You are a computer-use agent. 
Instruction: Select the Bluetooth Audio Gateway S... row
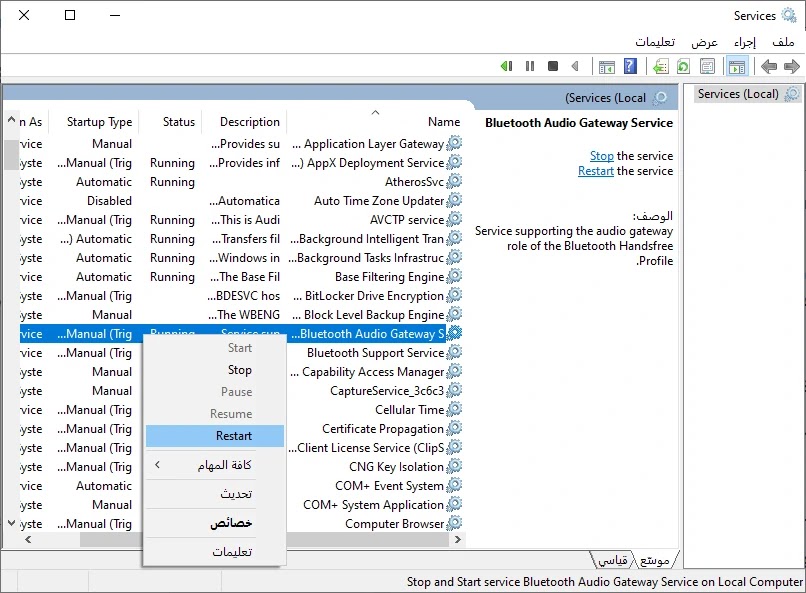pyautogui.click(x=241, y=333)
